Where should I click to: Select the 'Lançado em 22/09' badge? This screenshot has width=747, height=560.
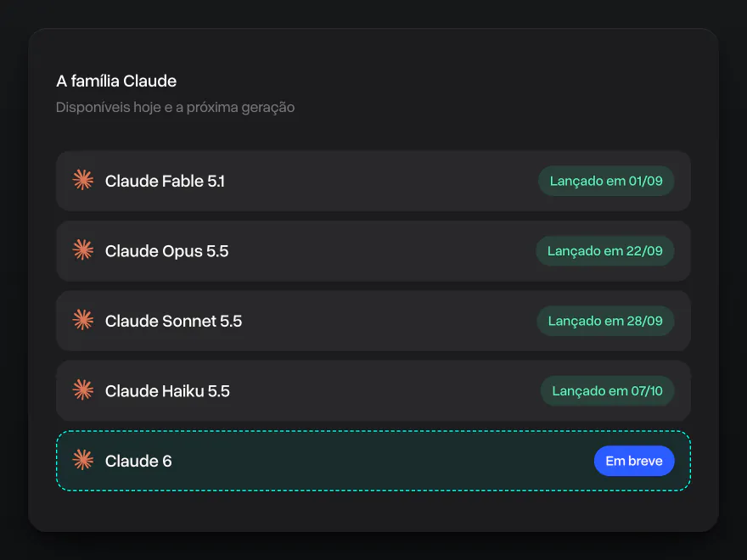pos(605,251)
